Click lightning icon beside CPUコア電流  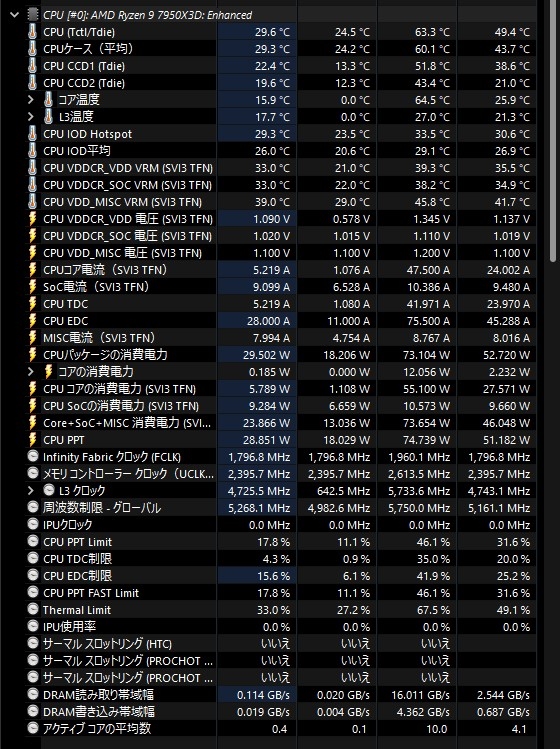(x=32, y=270)
